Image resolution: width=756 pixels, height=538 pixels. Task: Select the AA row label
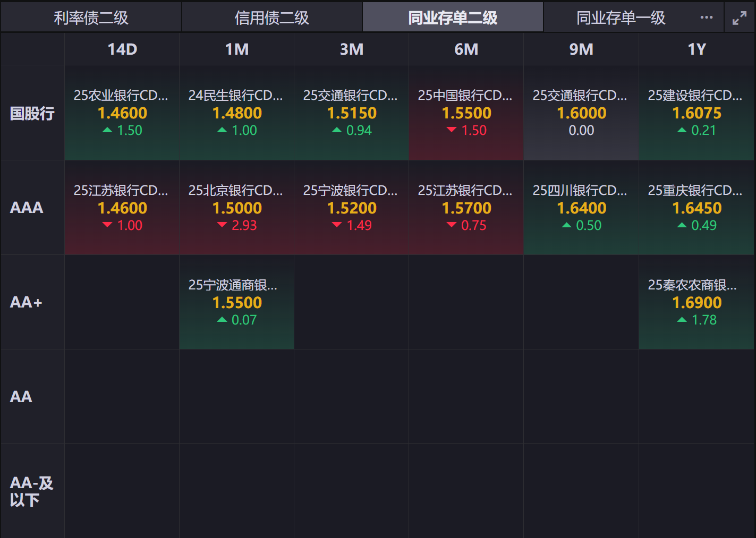[32, 397]
